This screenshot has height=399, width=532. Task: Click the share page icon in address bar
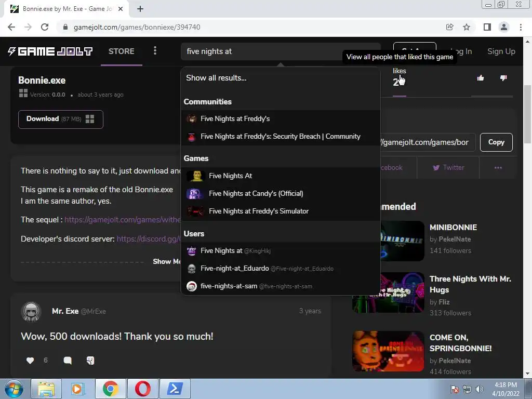[449, 27]
